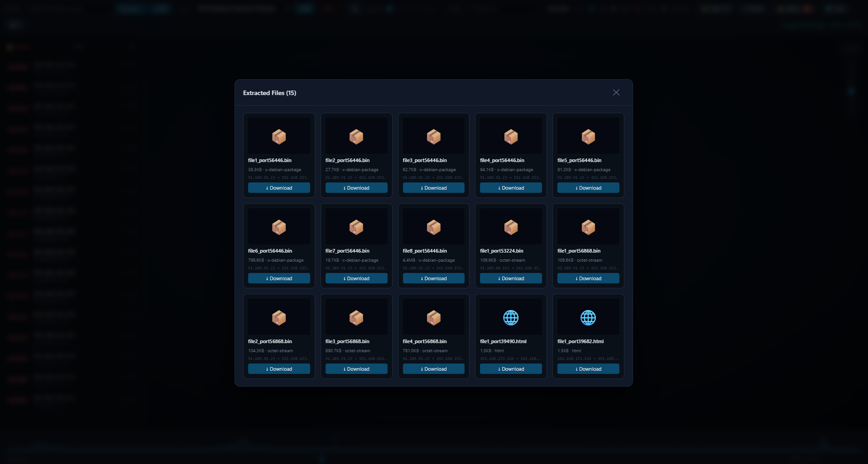Click package icon of file3_port56868.bin

click(356, 318)
